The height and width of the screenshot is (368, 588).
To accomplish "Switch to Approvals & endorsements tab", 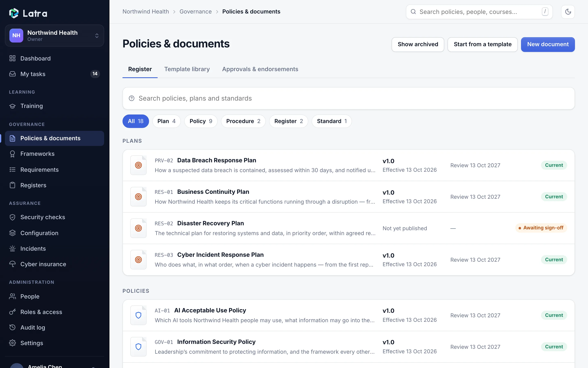I will point(260,69).
